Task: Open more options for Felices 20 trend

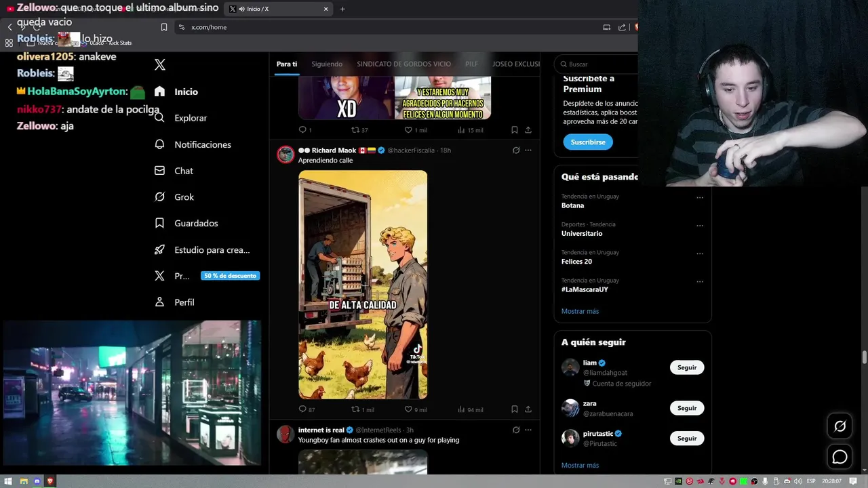Action: click(x=700, y=253)
